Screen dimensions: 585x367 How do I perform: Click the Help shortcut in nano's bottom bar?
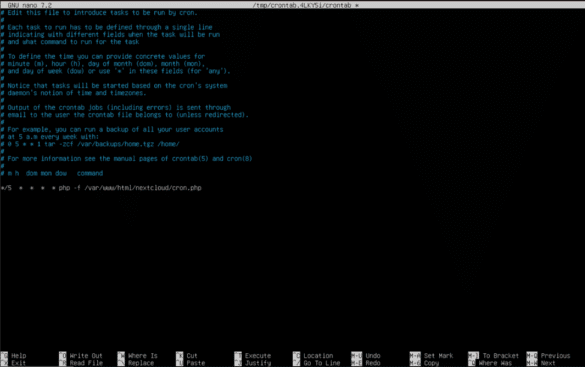tap(18, 356)
